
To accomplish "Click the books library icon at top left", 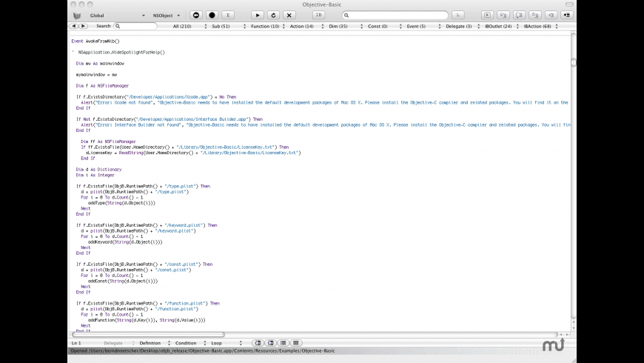I will [x=76, y=15].
